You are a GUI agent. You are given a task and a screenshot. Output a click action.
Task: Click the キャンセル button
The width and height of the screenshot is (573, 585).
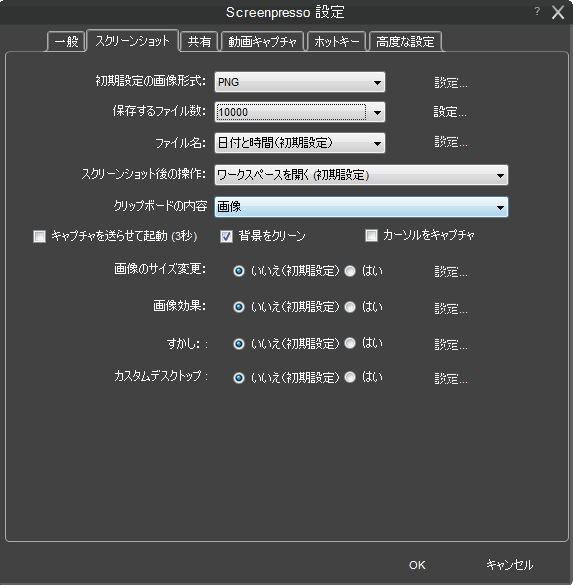510,564
